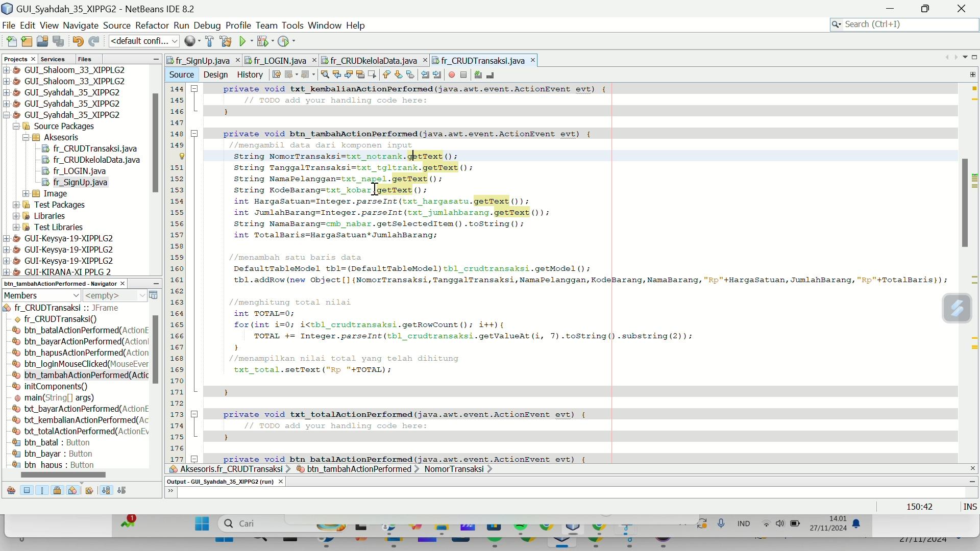Toggle Show Static Members lock filter

click(x=57, y=491)
